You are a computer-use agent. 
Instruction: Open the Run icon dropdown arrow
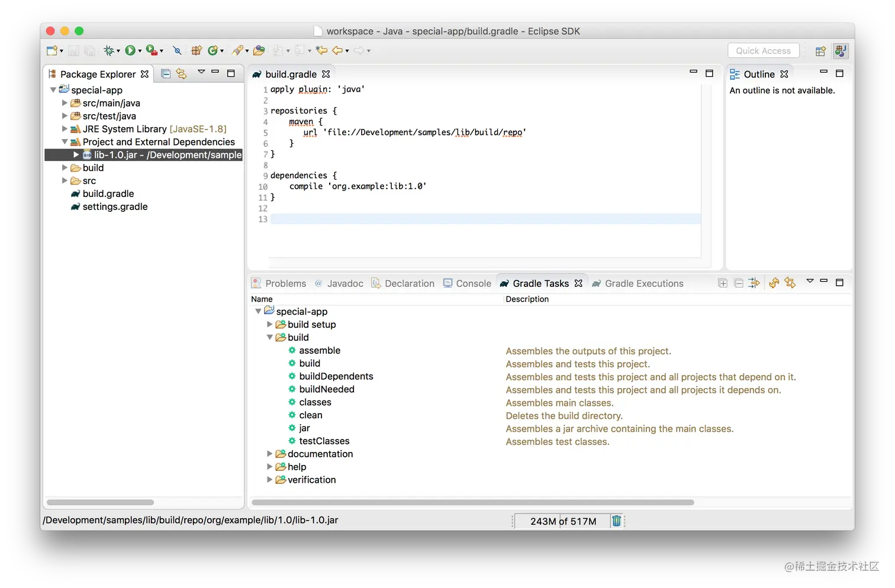pos(140,51)
